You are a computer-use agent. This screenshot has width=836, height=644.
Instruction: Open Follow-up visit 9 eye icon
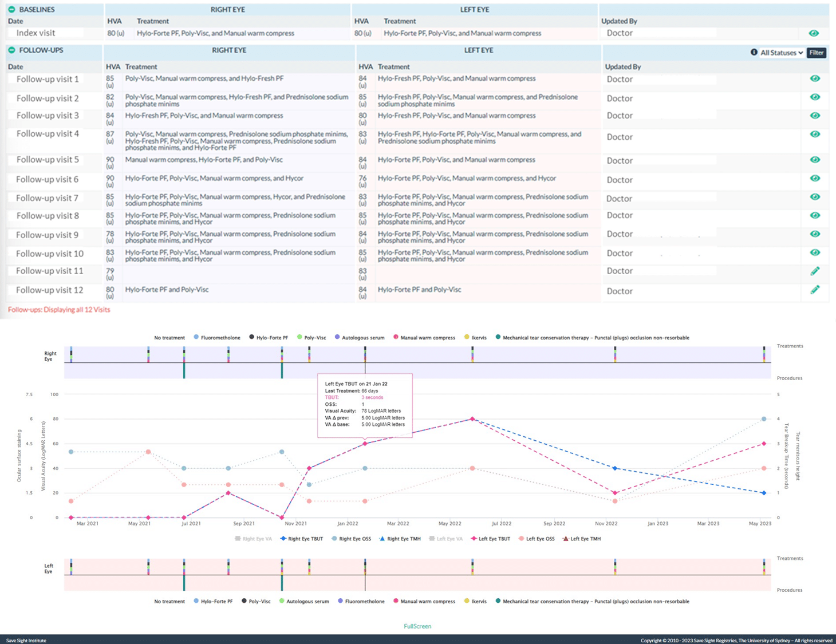[x=815, y=234]
